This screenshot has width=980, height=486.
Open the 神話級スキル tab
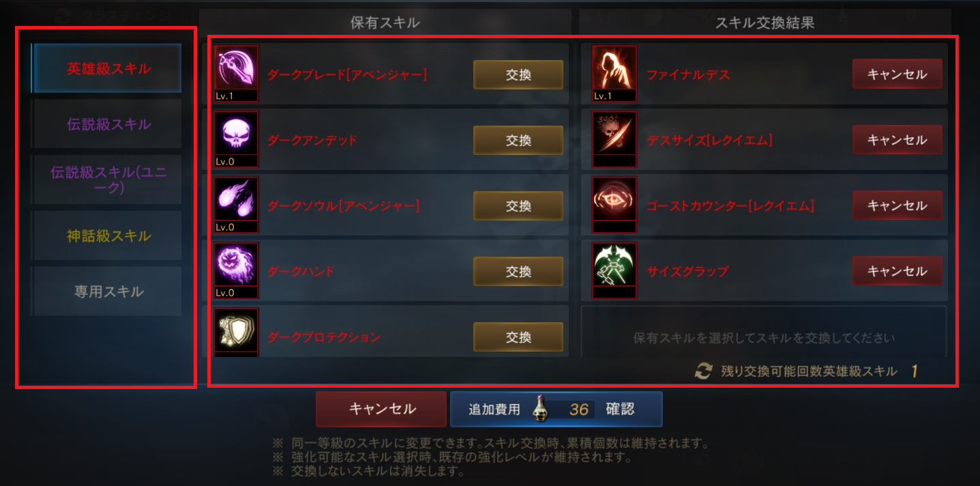pyautogui.click(x=107, y=235)
